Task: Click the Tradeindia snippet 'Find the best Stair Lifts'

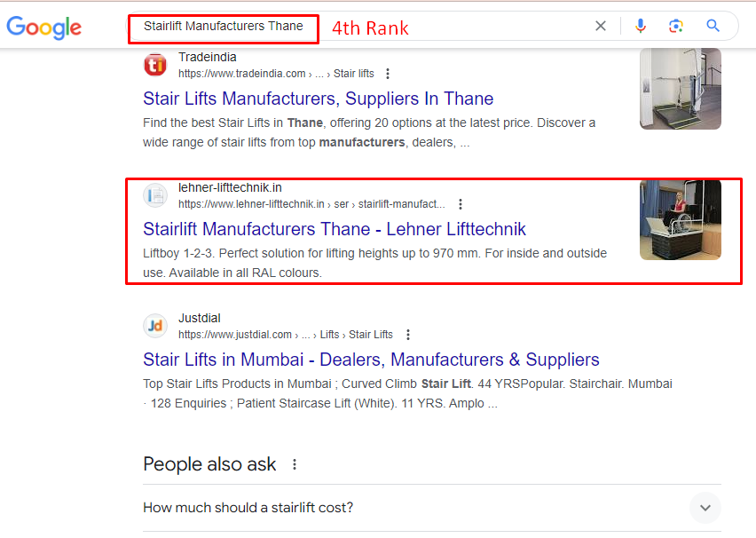Action: (x=369, y=132)
